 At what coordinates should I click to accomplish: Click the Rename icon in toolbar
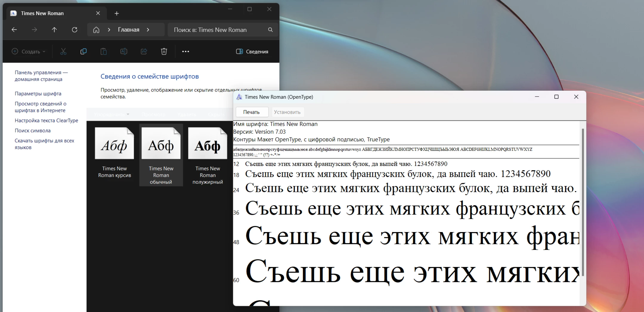(124, 51)
